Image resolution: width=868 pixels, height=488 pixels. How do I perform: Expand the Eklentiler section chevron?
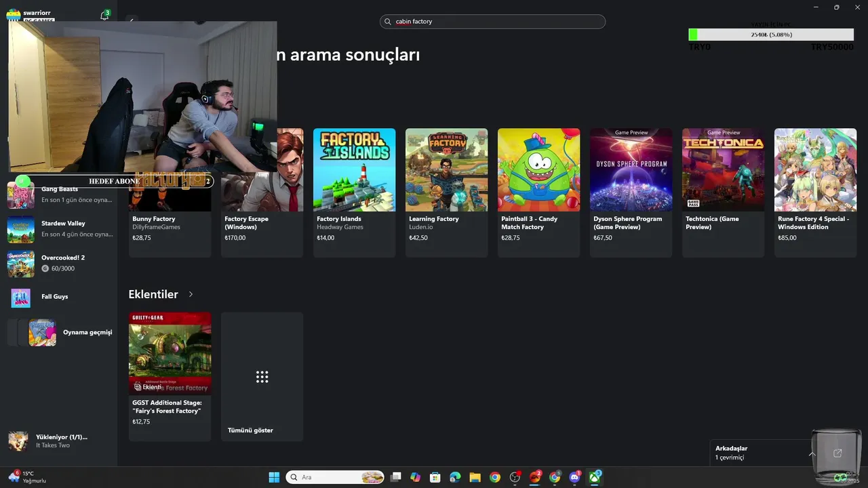[191, 294]
